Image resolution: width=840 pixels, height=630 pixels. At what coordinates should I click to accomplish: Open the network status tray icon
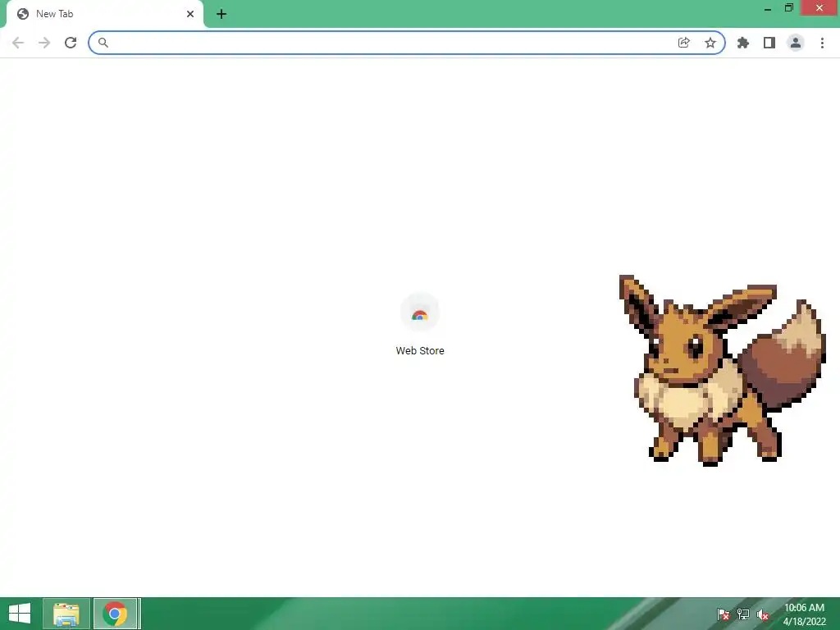[743, 614]
